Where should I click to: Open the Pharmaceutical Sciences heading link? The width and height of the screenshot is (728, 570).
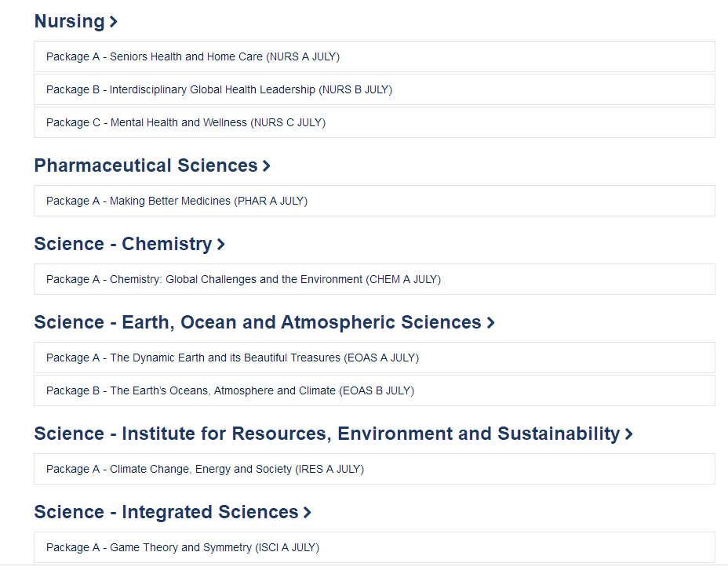click(x=146, y=165)
